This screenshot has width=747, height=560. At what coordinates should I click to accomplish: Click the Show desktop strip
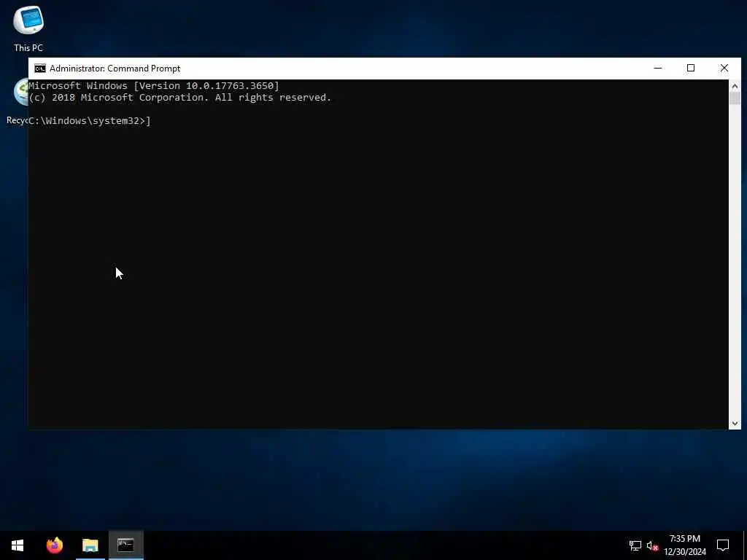click(x=745, y=545)
